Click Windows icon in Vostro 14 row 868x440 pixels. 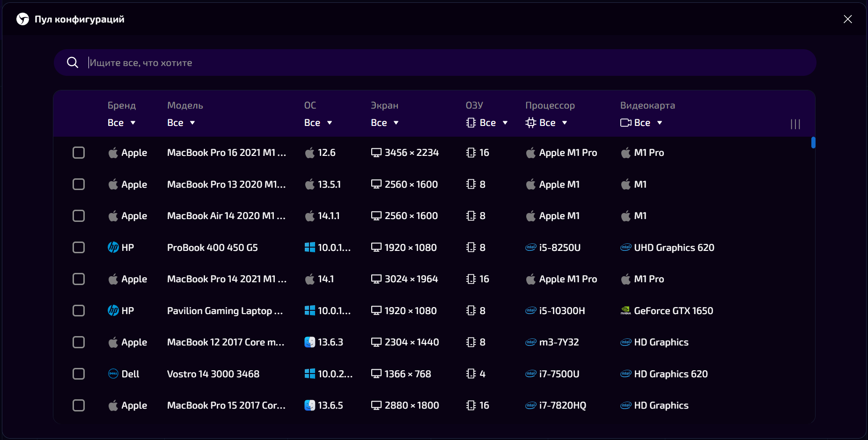pyautogui.click(x=310, y=374)
